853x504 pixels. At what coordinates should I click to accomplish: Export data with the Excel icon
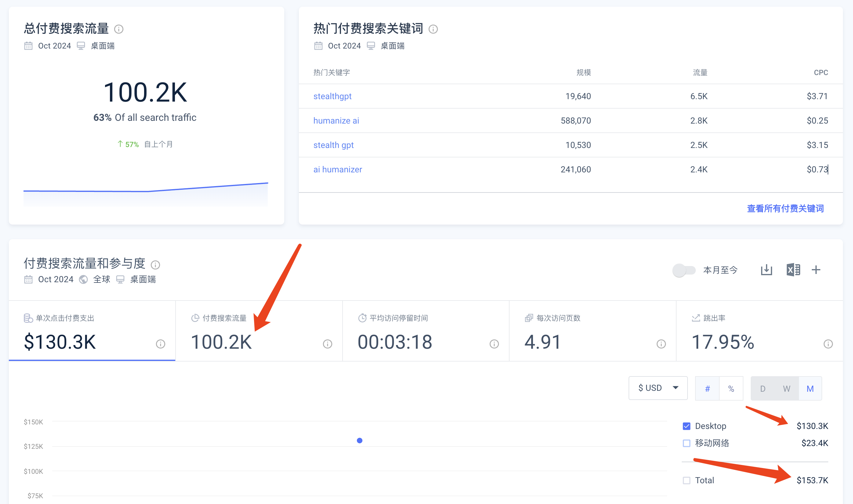click(793, 270)
